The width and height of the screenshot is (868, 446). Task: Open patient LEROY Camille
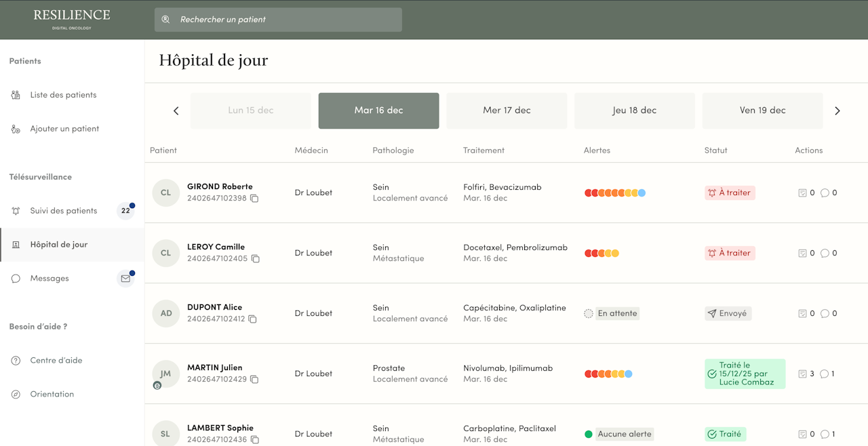[x=216, y=247]
